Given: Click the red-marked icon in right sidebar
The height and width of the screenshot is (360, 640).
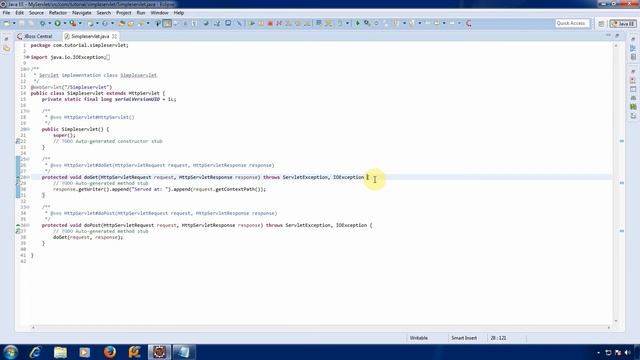Looking at the screenshot, I should [633, 80].
